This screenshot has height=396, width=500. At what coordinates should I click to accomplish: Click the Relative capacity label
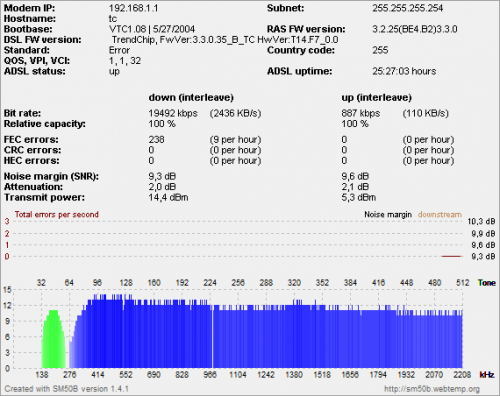45,124
